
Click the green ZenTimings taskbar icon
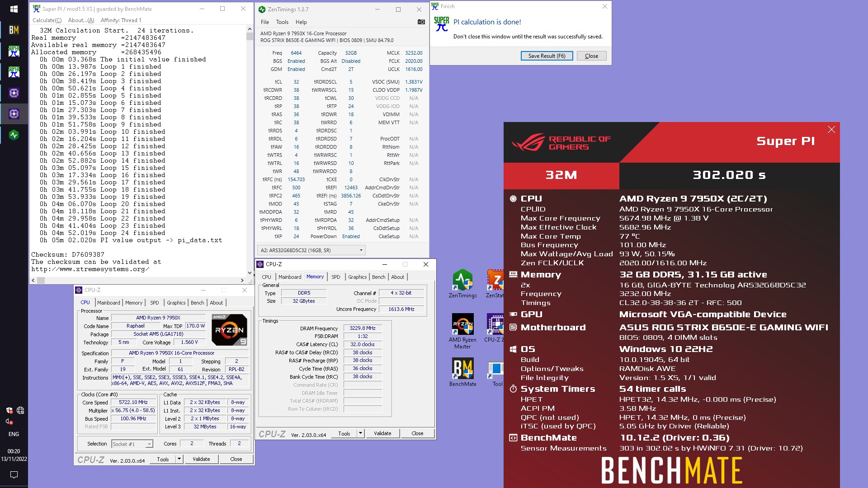pos(14,135)
